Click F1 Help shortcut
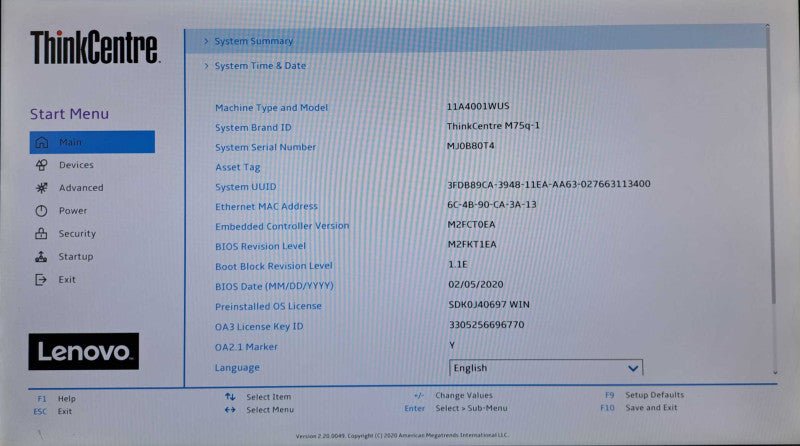Viewport: 800px width, 446px height. (x=56, y=399)
